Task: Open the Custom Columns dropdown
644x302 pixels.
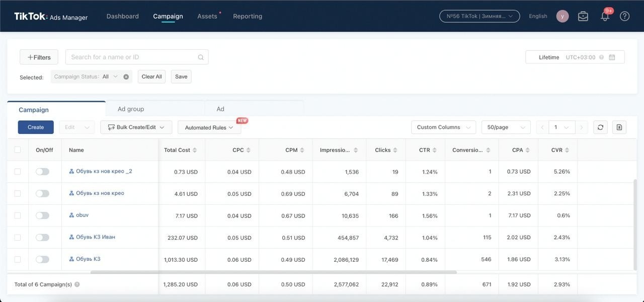Action: click(443, 127)
